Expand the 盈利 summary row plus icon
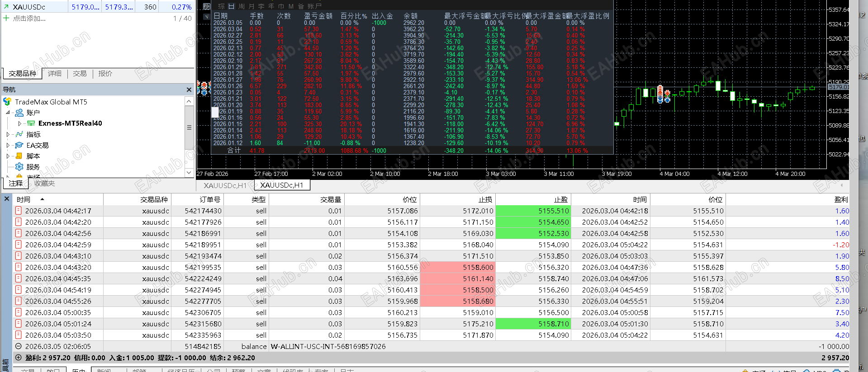The image size is (868, 372). point(19,358)
